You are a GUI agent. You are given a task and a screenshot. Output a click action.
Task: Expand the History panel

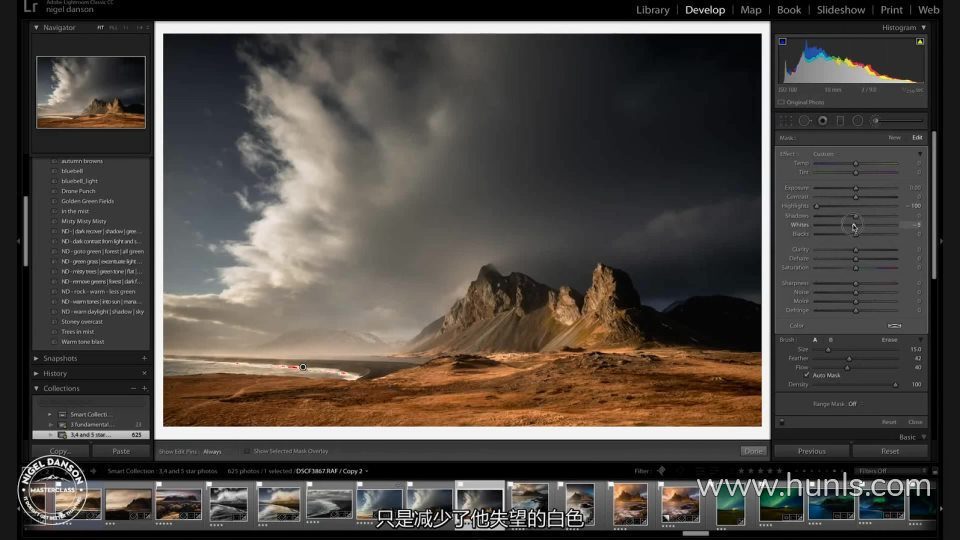[36, 373]
